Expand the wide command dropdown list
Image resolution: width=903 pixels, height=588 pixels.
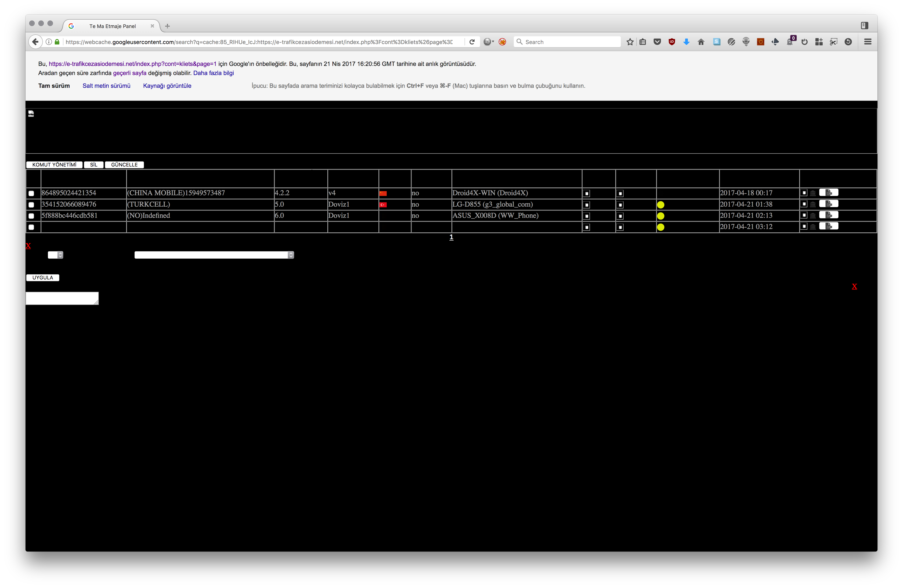coord(214,255)
